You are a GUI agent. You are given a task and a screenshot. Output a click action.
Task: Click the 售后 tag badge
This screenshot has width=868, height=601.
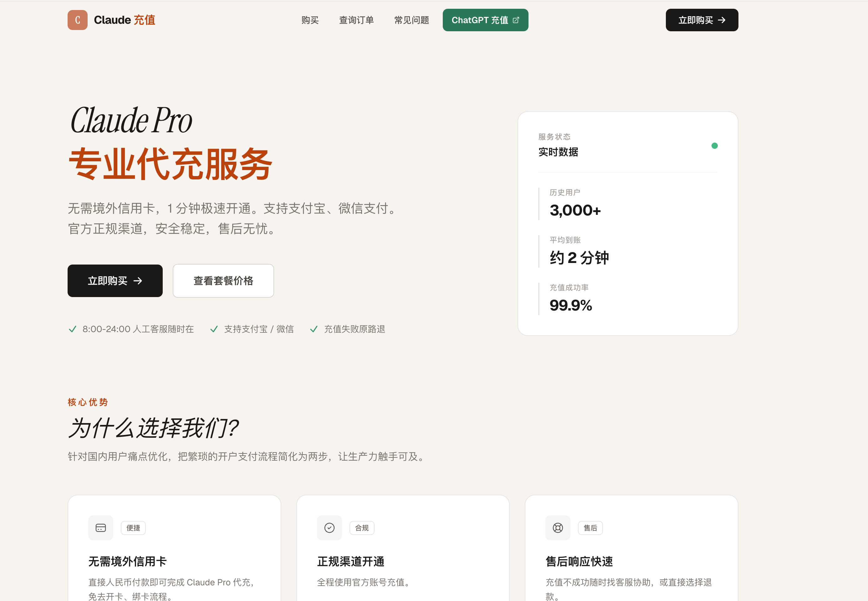coord(591,528)
